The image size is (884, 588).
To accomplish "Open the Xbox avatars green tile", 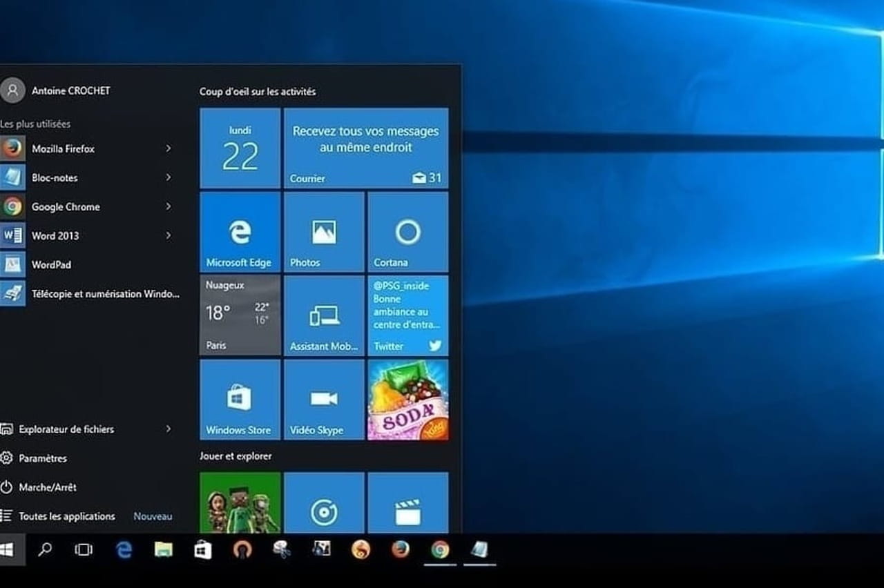I will (240, 502).
